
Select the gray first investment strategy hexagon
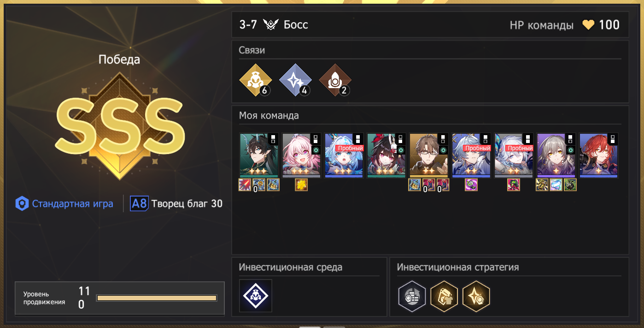click(412, 296)
